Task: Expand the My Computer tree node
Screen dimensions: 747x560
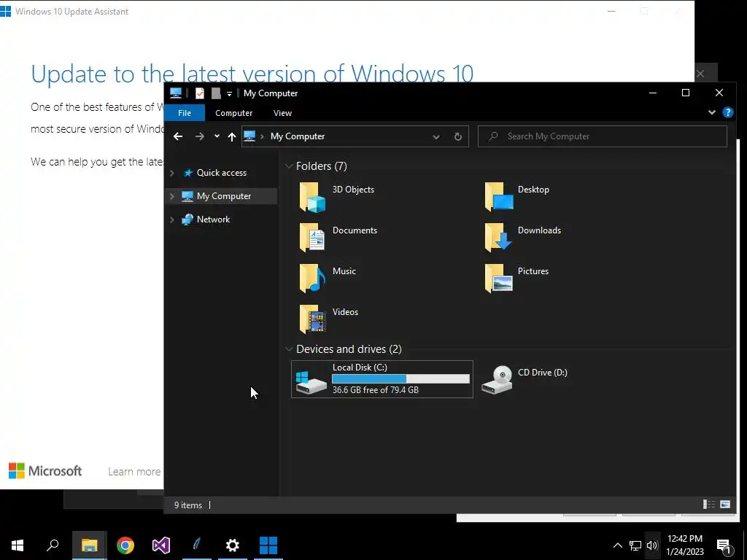Action: 172,196
